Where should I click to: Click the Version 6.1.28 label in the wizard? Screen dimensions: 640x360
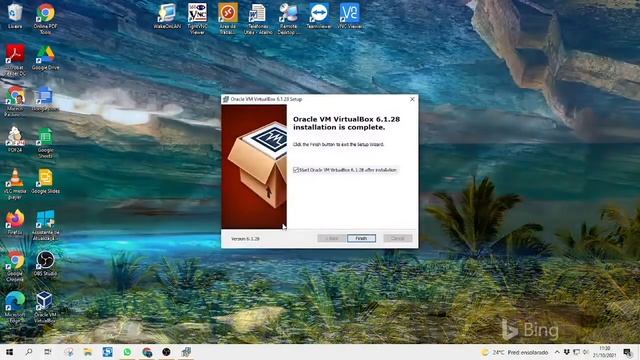pos(245,238)
